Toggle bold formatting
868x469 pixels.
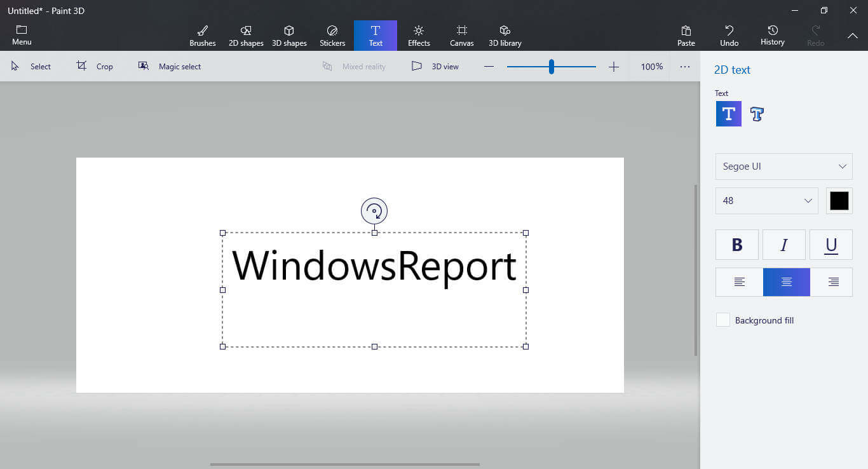coord(737,245)
